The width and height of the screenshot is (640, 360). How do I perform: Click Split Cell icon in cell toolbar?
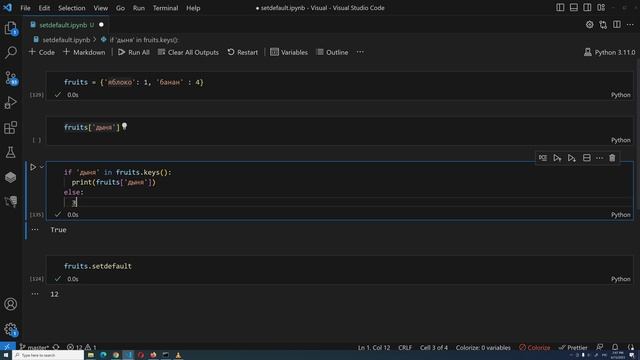[586, 158]
